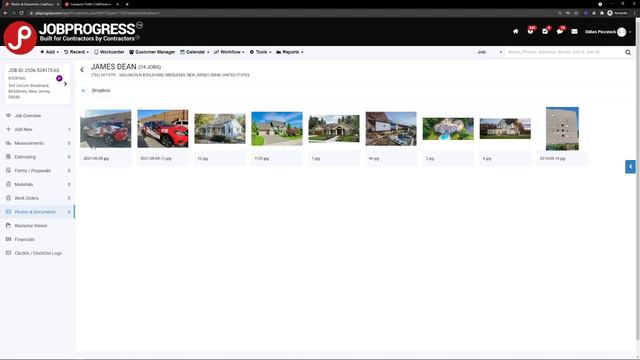Open the first red car photo thumbnail
The image size is (640, 360).
(106, 129)
